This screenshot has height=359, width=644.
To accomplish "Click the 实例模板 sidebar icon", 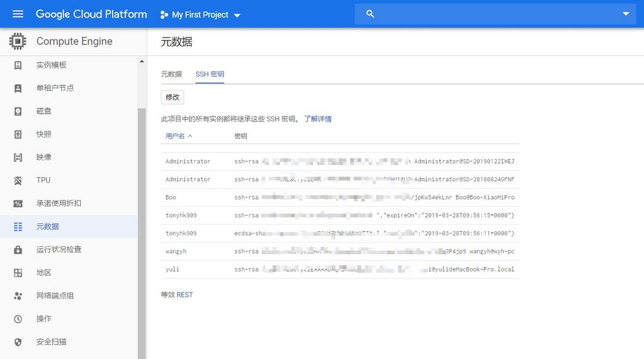I will click(18, 65).
